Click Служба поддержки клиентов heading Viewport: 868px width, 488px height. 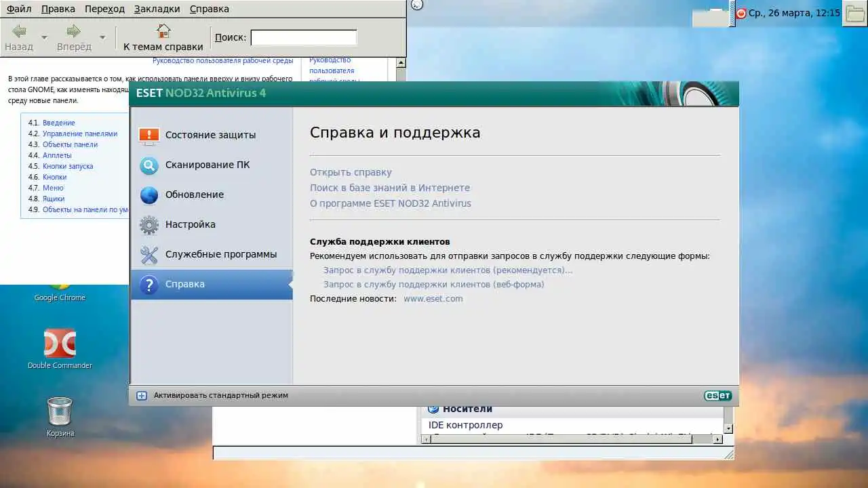click(x=380, y=242)
